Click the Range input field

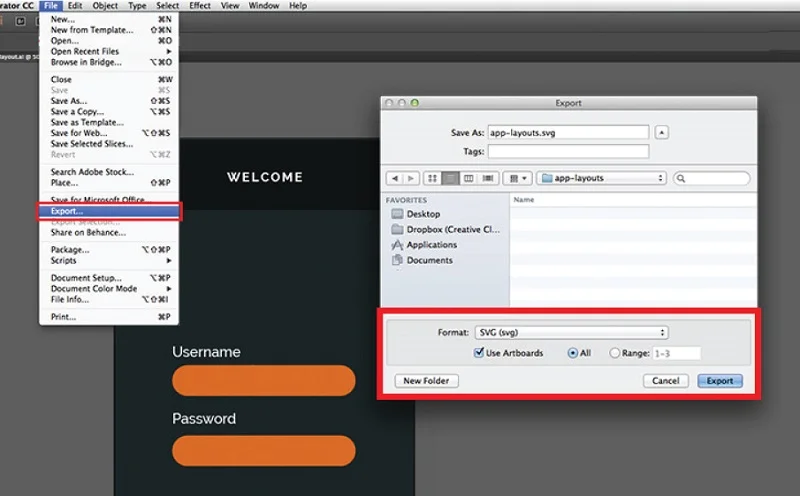[677, 353]
